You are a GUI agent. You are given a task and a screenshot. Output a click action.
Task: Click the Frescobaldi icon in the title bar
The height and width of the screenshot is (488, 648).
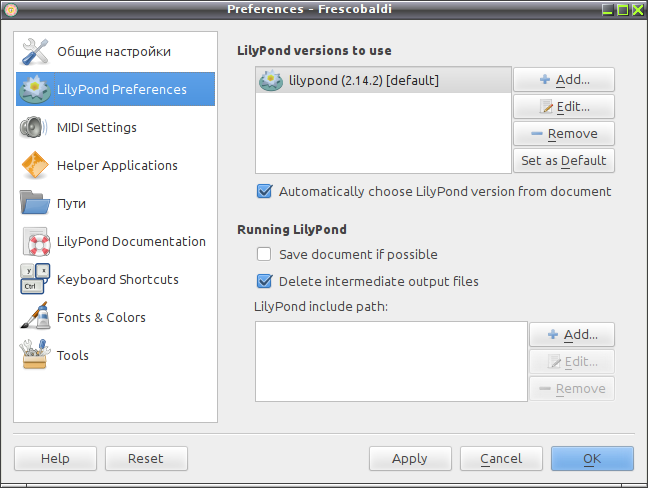tap(10, 9)
